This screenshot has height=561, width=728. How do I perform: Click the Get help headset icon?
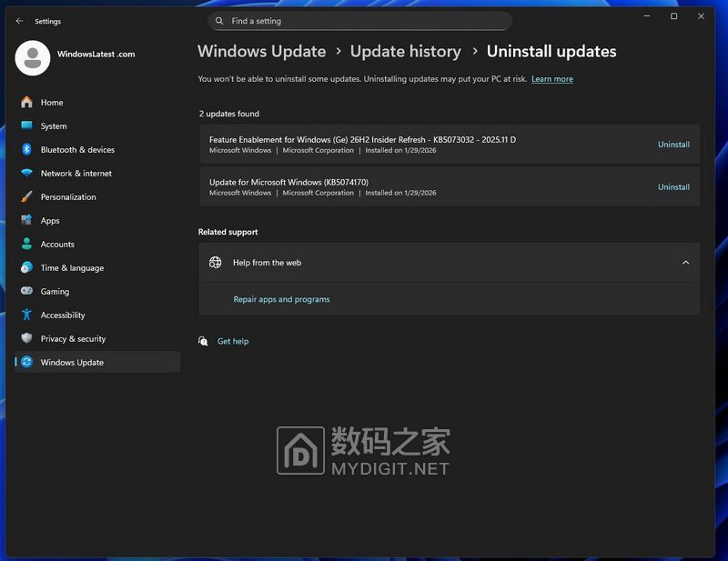[203, 341]
